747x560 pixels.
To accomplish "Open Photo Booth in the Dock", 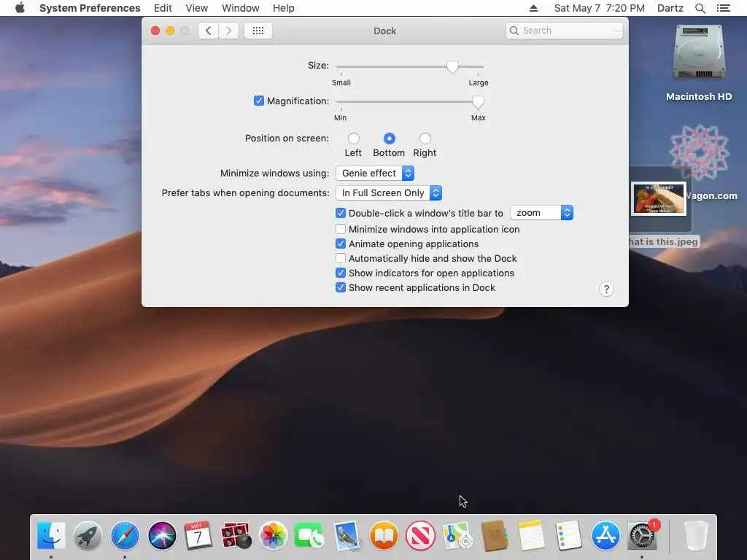I will (x=236, y=536).
